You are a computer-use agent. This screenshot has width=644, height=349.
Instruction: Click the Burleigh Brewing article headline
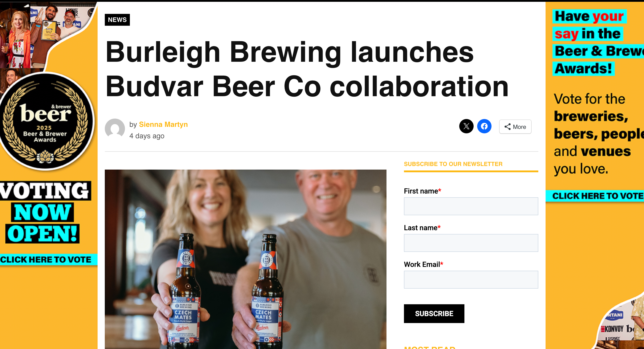click(x=307, y=69)
